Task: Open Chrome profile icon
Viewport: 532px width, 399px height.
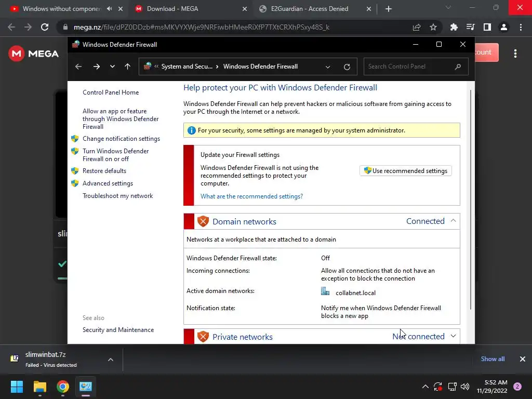Action: [504, 27]
